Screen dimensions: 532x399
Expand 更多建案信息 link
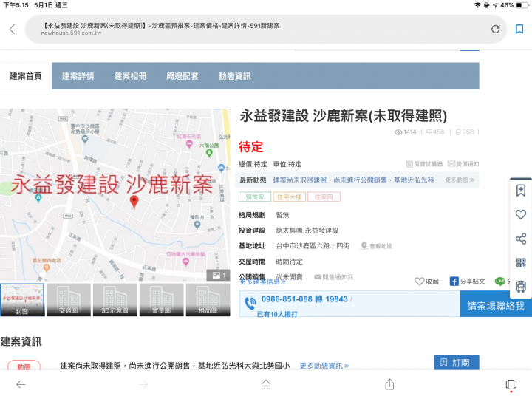tap(262, 282)
